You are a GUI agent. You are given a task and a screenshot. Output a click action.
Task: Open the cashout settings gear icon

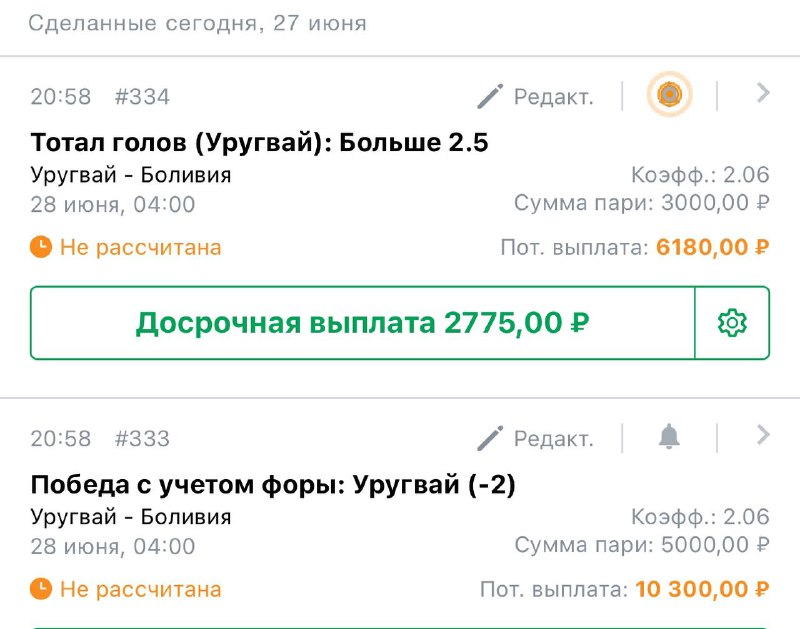pyautogui.click(x=733, y=323)
